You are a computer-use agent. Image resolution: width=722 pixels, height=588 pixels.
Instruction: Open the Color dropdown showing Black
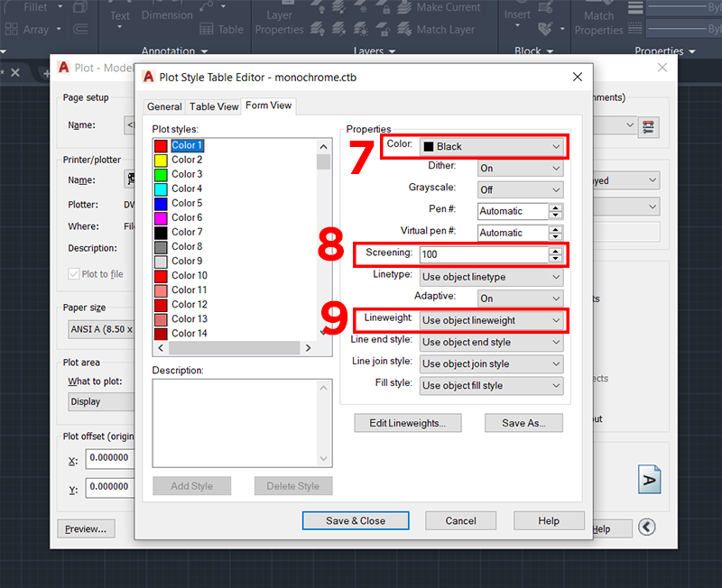[x=492, y=146]
